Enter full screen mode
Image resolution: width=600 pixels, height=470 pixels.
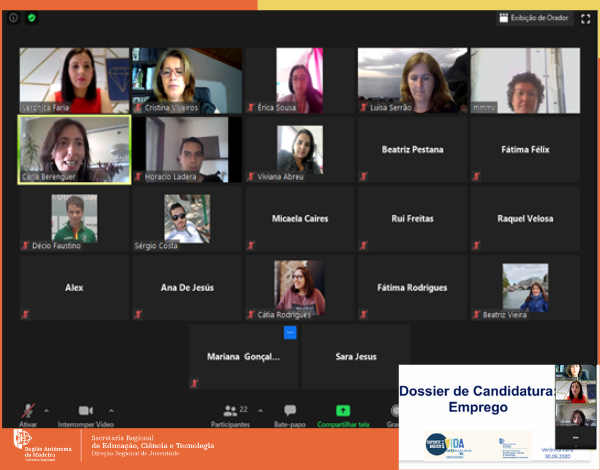click(x=585, y=18)
